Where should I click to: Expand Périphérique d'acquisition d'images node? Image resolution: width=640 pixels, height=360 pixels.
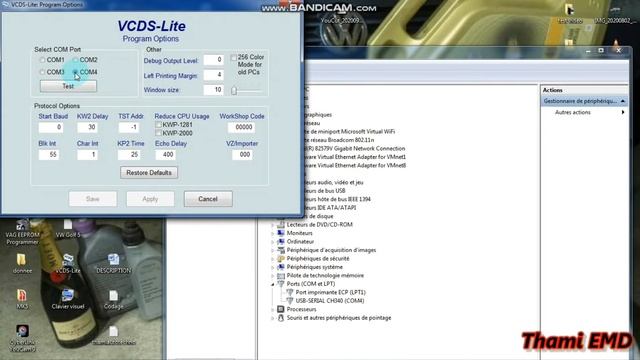[x=273, y=250]
